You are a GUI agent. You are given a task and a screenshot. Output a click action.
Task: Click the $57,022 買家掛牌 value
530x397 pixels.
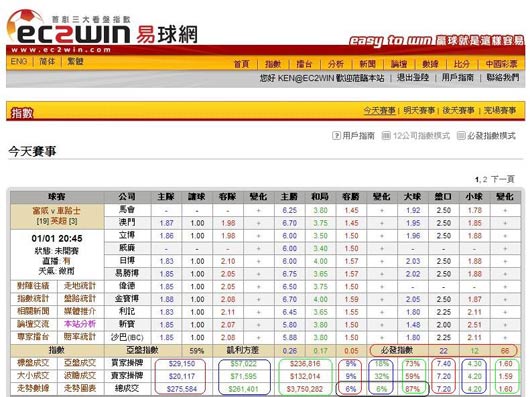pyautogui.click(x=244, y=364)
